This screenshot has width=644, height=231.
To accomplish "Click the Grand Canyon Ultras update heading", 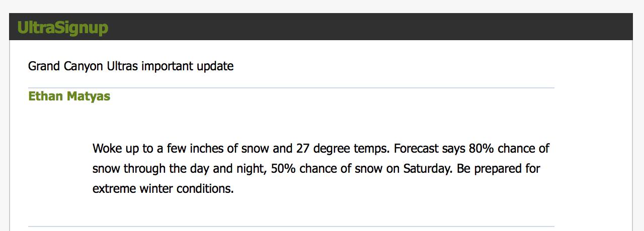I will pyautogui.click(x=131, y=66).
